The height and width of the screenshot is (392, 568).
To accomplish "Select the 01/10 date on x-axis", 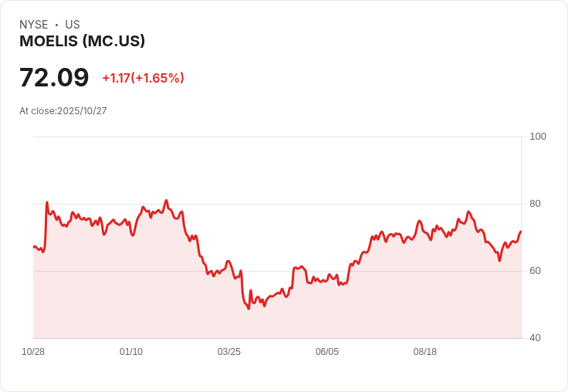I will click(x=131, y=352).
